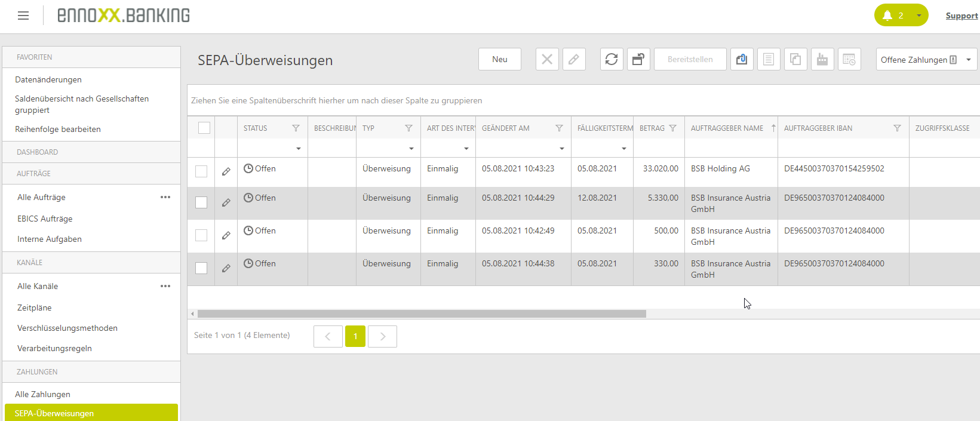Select the checkbox for the 33.020,00 payment
The height and width of the screenshot is (421, 980).
click(201, 171)
